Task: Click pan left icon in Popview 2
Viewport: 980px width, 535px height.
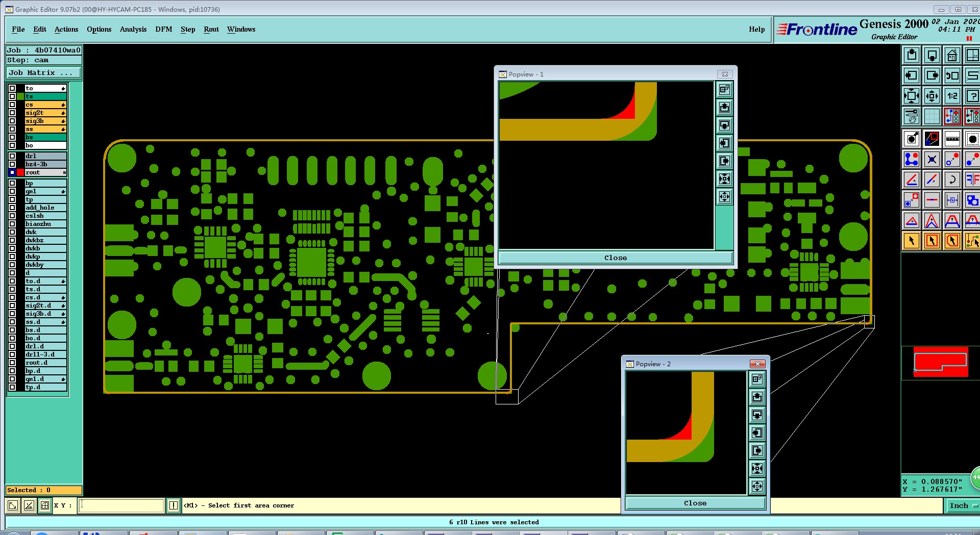Action: pos(757,433)
